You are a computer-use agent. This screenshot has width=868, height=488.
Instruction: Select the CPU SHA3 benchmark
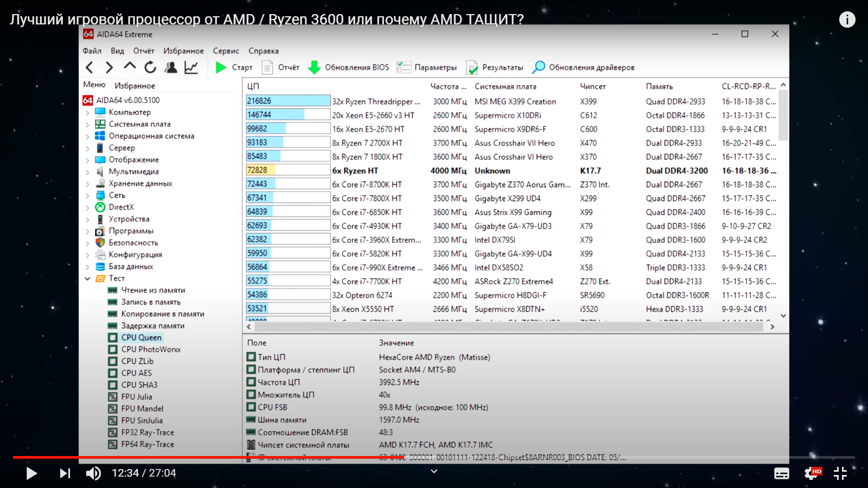133,385
